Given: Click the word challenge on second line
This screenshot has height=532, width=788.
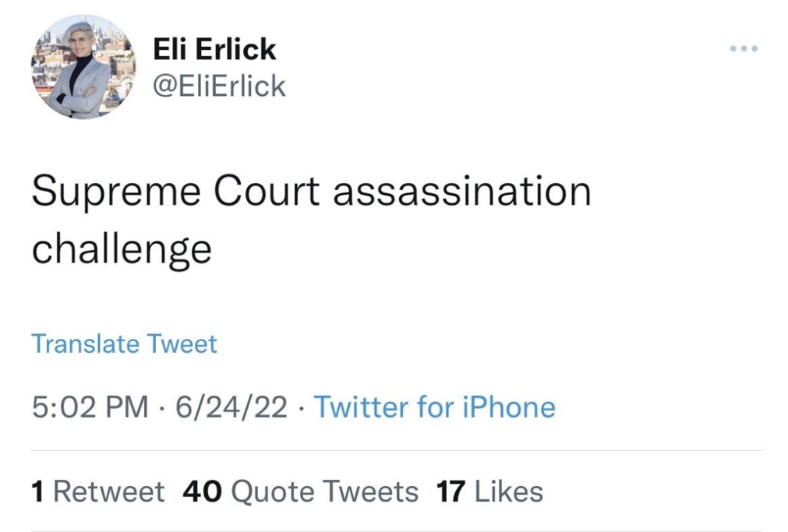Looking at the screenshot, I should click(122, 248).
